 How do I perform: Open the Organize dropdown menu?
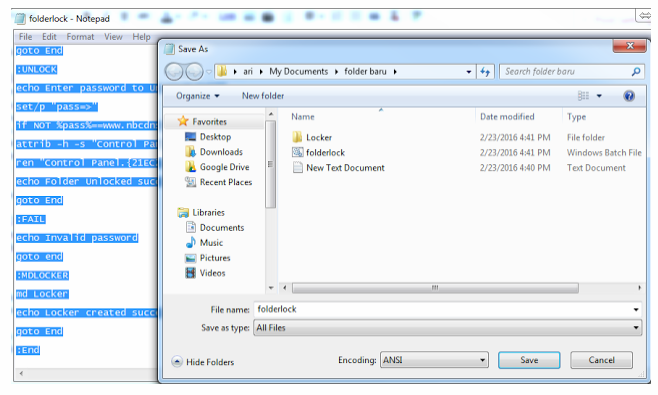pos(198,96)
